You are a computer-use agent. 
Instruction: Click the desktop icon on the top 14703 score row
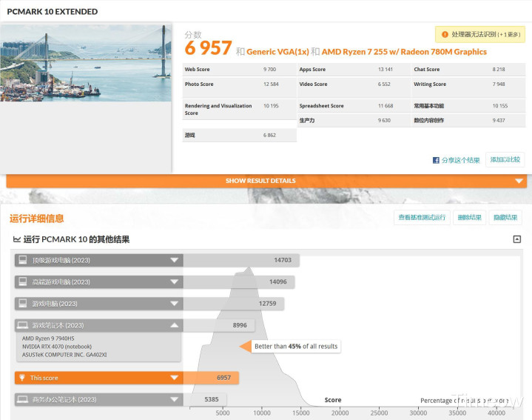pos(22,260)
